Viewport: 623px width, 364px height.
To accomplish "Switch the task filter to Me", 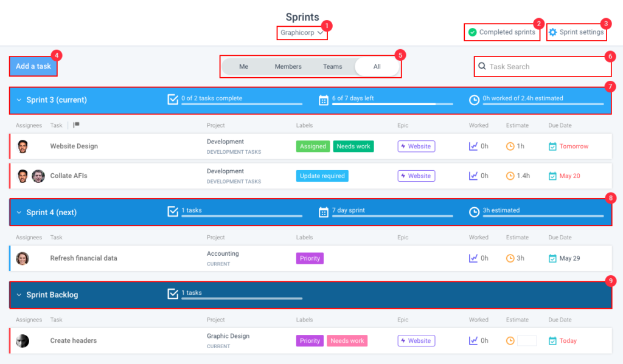I will point(243,67).
